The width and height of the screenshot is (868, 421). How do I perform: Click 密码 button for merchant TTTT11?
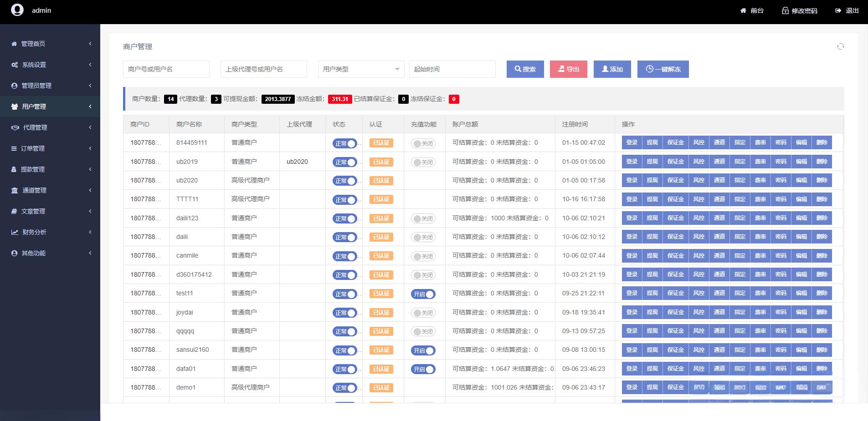pos(781,199)
